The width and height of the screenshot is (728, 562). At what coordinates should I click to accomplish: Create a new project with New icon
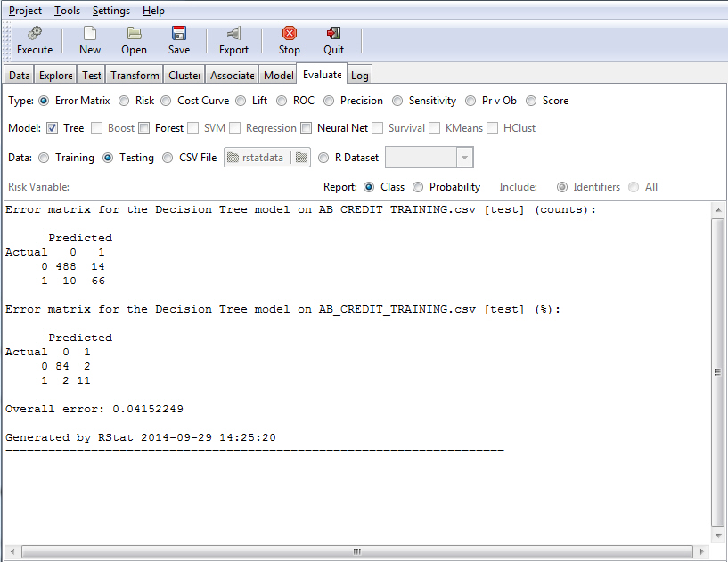click(90, 33)
